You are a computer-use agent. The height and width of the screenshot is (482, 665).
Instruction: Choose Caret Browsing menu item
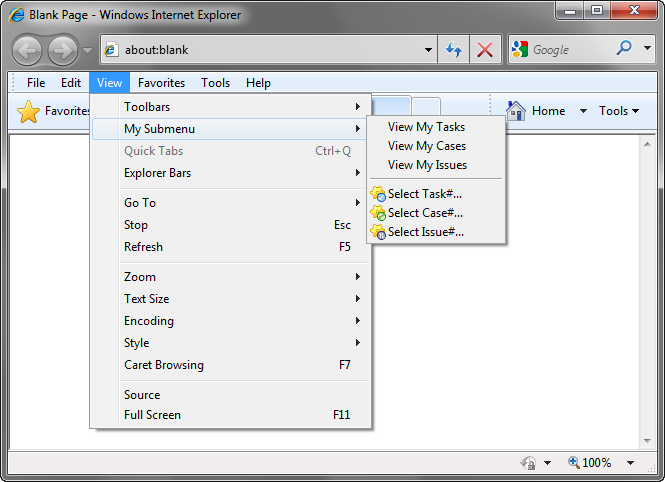pos(231,365)
